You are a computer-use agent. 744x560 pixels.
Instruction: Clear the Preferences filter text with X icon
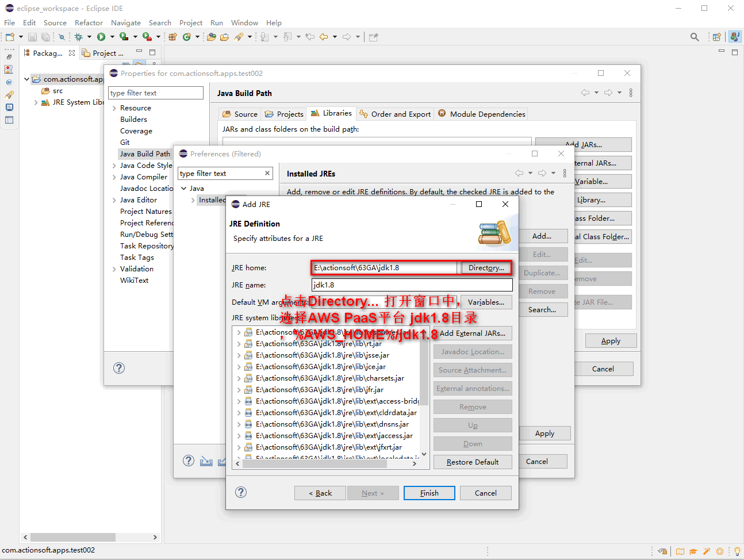click(x=267, y=173)
